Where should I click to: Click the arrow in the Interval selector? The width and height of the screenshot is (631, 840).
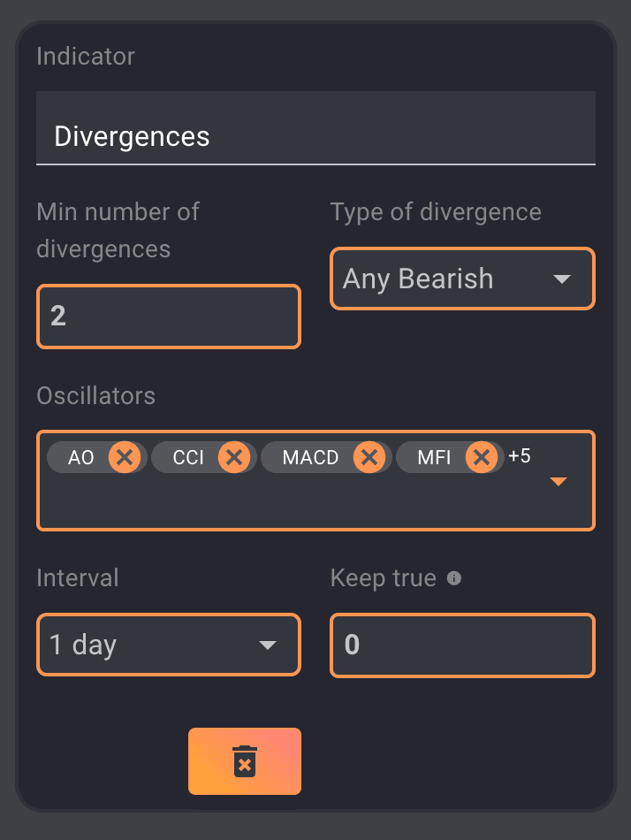pyautogui.click(x=267, y=645)
